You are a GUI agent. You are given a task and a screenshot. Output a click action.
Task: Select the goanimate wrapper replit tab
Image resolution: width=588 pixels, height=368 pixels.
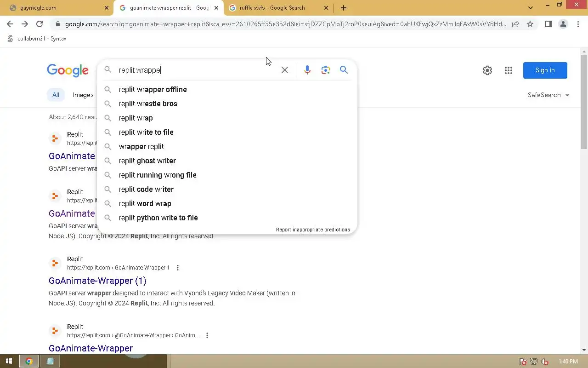(169, 8)
